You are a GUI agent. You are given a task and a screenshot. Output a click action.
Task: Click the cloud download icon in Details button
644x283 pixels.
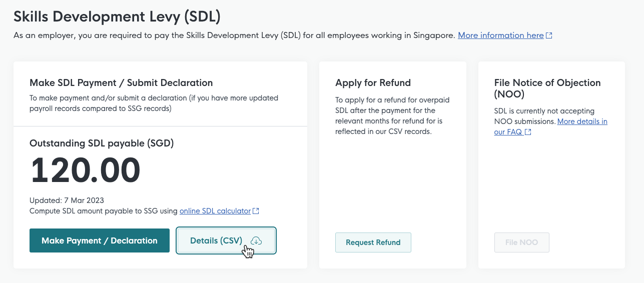pyautogui.click(x=256, y=241)
